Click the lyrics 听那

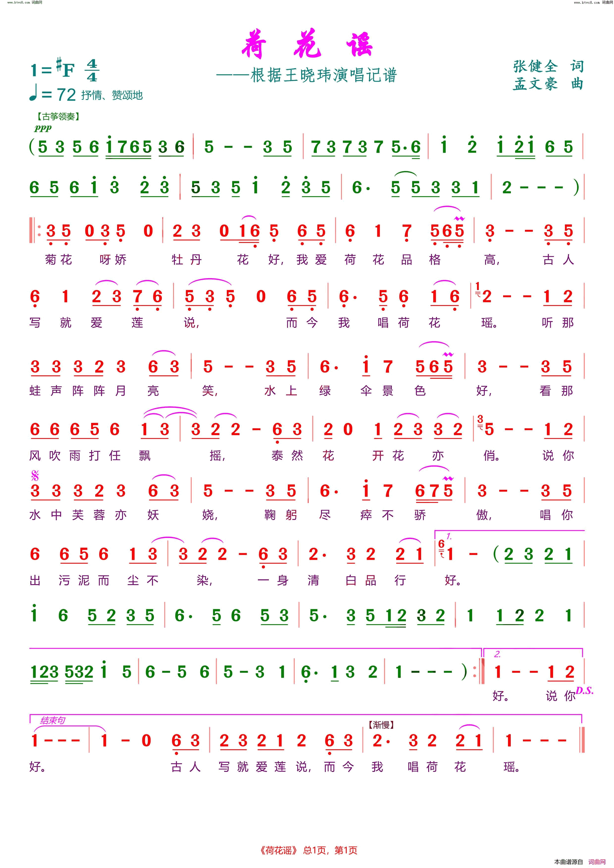click(558, 322)
